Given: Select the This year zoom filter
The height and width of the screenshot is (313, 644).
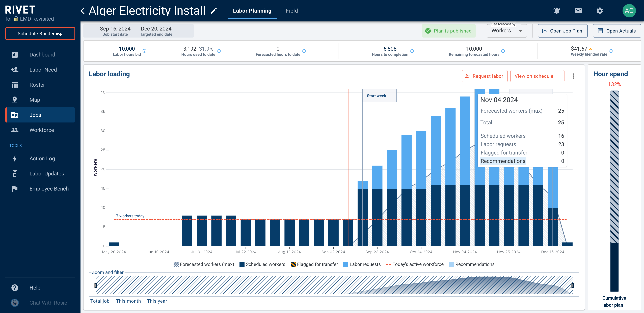Looking at the screenshot, I should 157,301.
